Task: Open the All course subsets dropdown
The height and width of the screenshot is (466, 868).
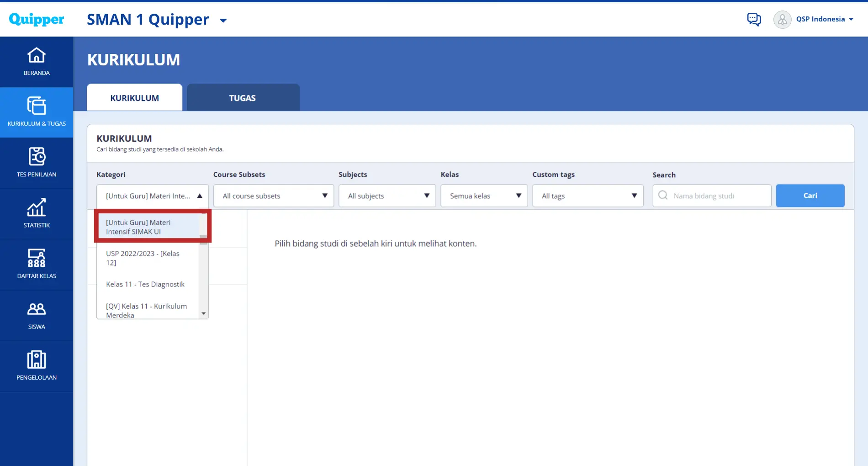Action: click(273, 196)
